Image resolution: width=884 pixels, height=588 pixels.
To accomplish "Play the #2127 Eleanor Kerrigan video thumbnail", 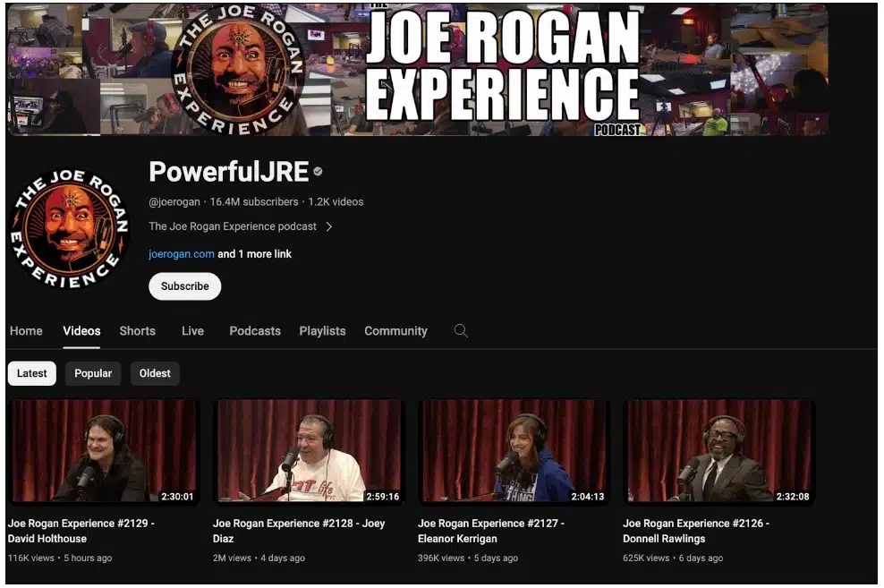I will [x=514, y=451].
